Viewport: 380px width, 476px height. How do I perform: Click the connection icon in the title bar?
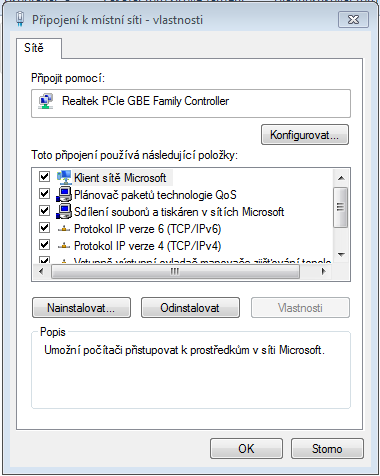(20, 19)
